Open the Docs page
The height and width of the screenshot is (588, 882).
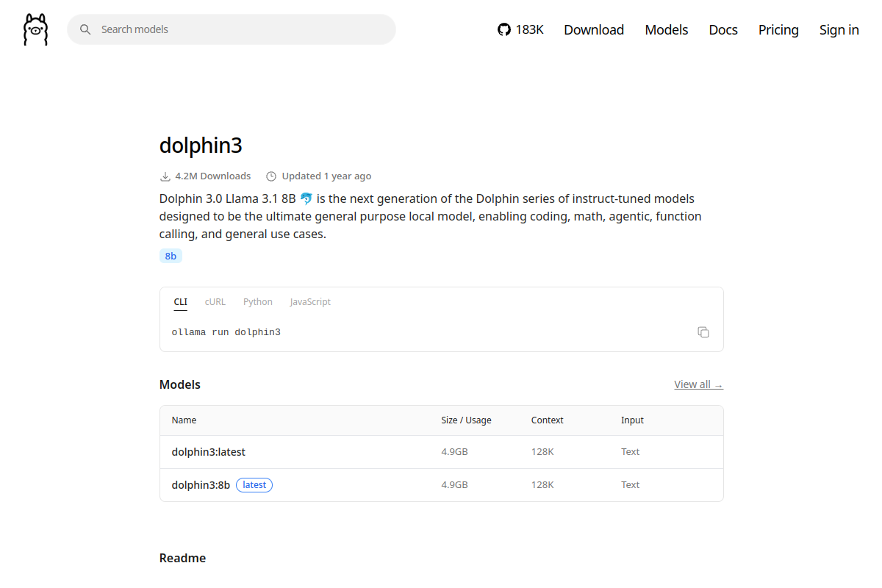[723, 29]
